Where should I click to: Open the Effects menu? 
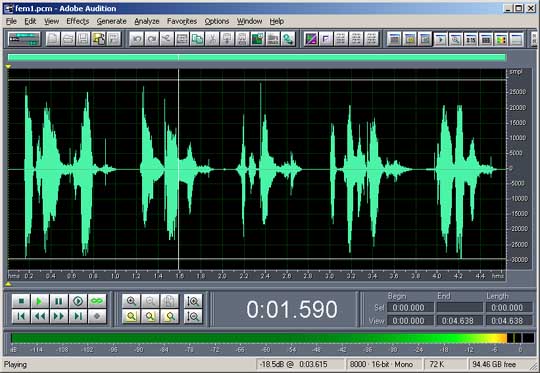click(x=77, y=21)
